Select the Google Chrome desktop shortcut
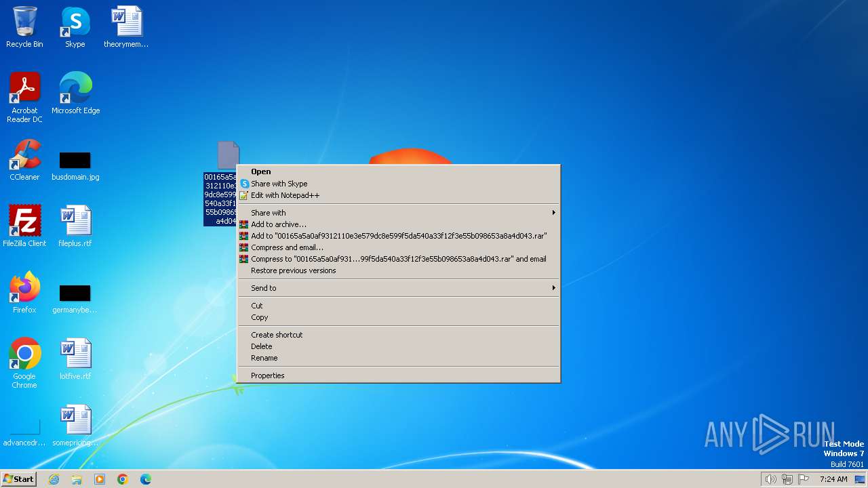This screenshot has width=868, height=488. 24,363
